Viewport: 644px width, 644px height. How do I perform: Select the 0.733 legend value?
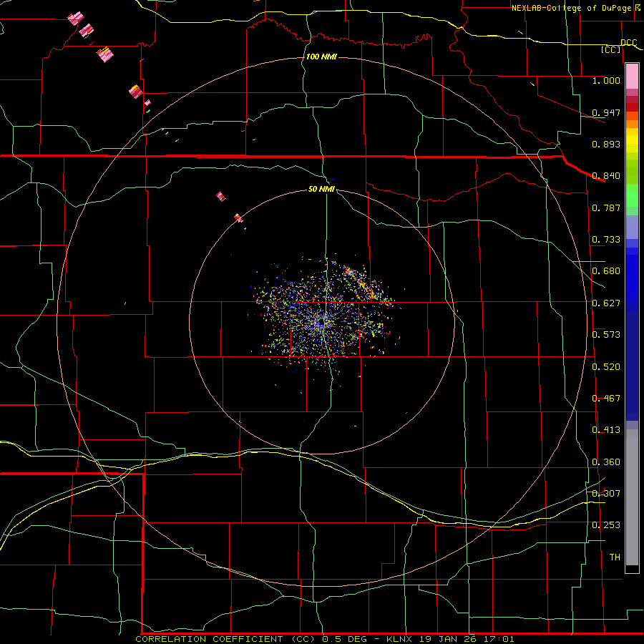606,240
